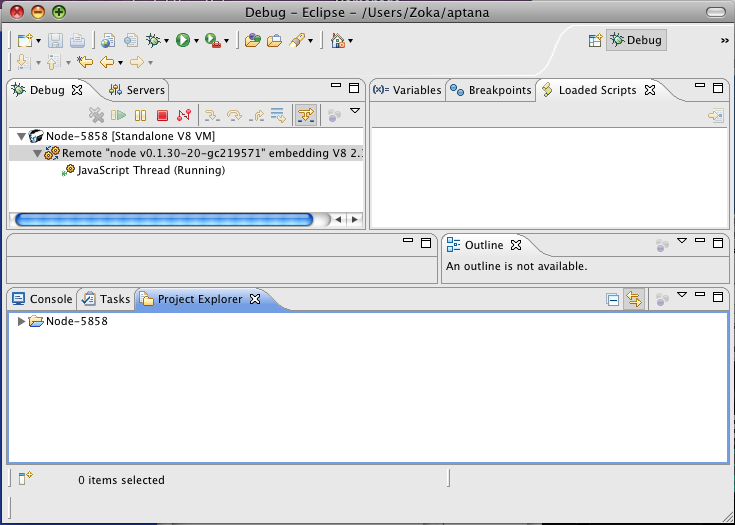Open the Debug launch dropdown arrow
Screen dimensions: 735x525
(166, 41)
